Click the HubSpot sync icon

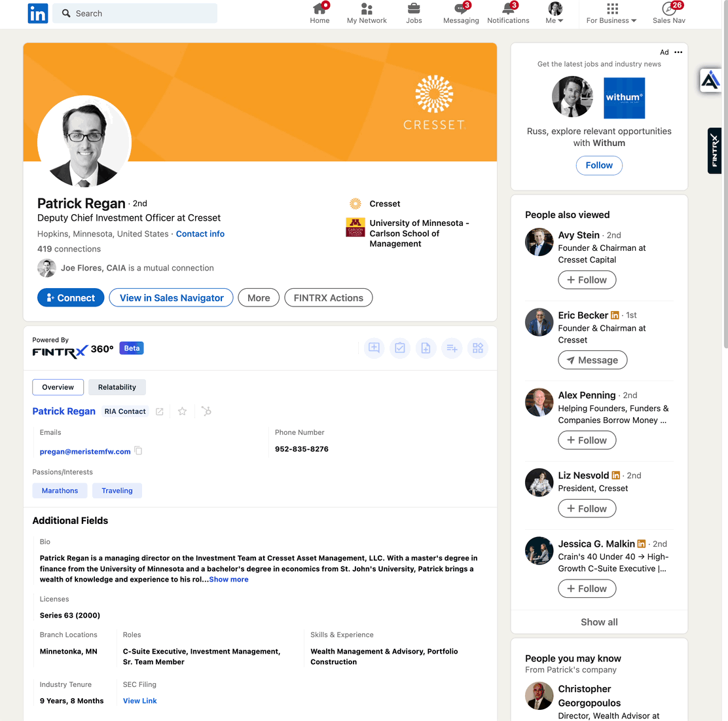pyautogui.click(x=206, y=411)
